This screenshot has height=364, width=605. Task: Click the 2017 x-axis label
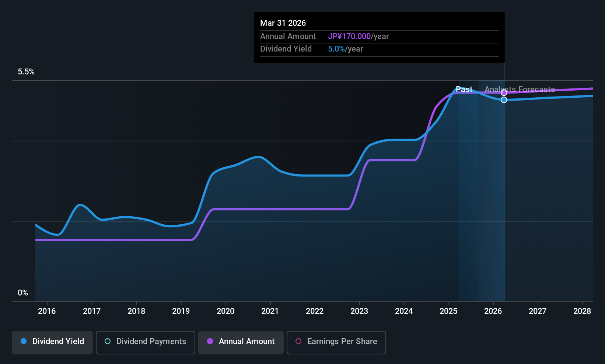pos(92,311)
